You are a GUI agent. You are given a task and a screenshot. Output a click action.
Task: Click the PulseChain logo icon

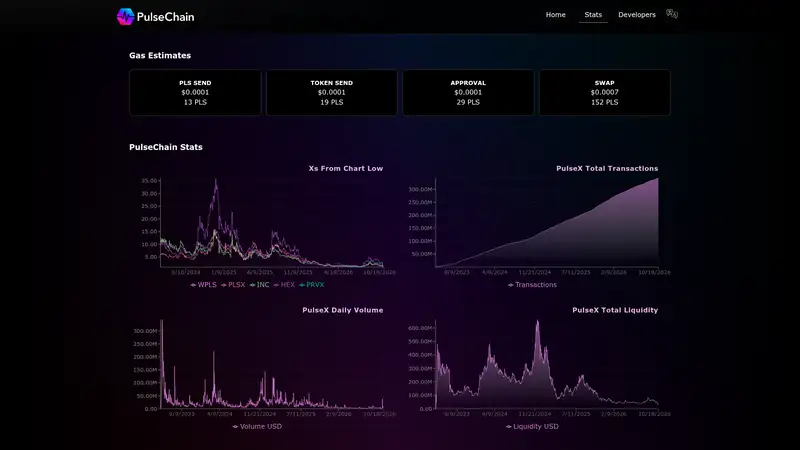125,17
